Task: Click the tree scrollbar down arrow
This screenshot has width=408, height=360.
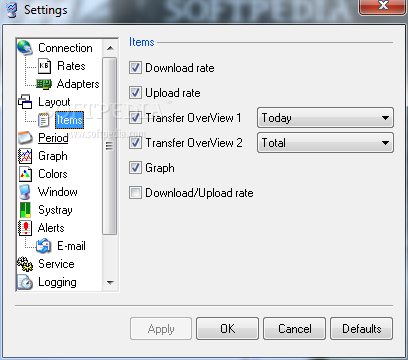Action: (110, 283)
